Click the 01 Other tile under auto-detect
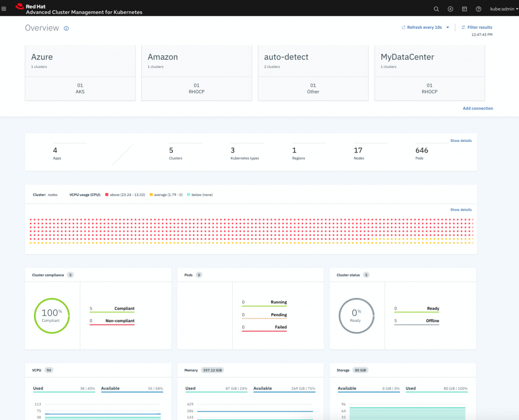This screenshot has width=519, height=420. [313, 88]
